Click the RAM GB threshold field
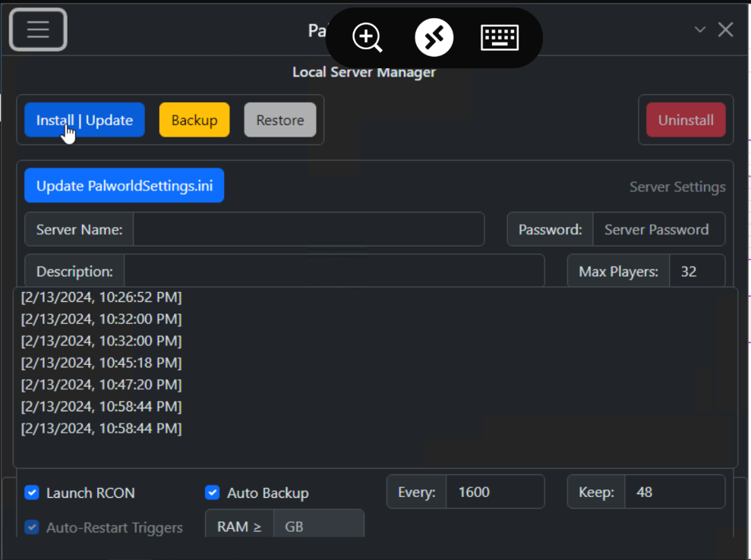This screenshot has width=751, height=560. (x=317, y=526)
